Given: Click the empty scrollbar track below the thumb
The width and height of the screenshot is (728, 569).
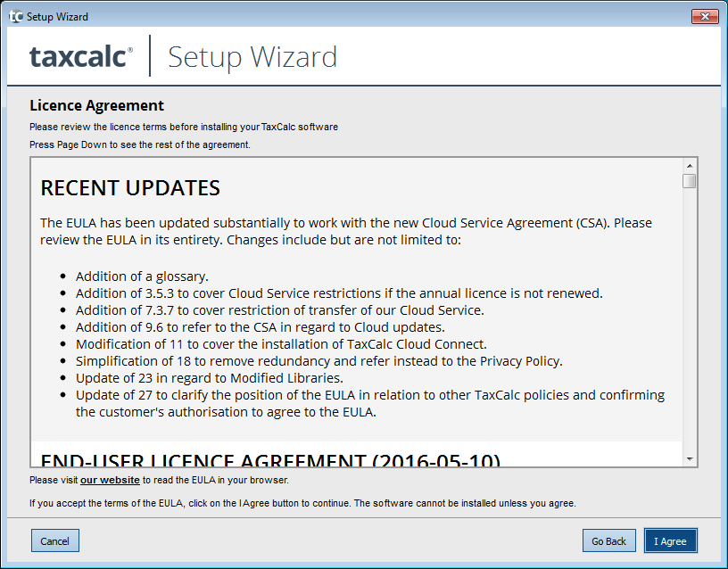Looking at the screenshot, I should click(x=689, y=321).
